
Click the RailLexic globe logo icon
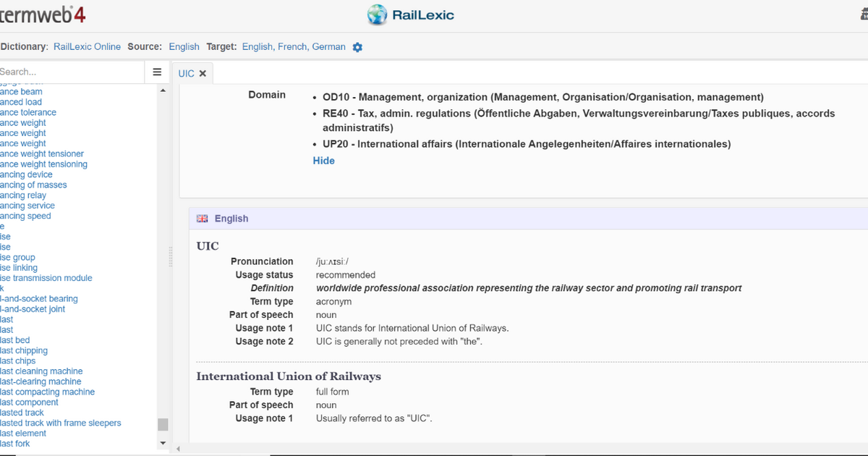[x=377, y=14]
